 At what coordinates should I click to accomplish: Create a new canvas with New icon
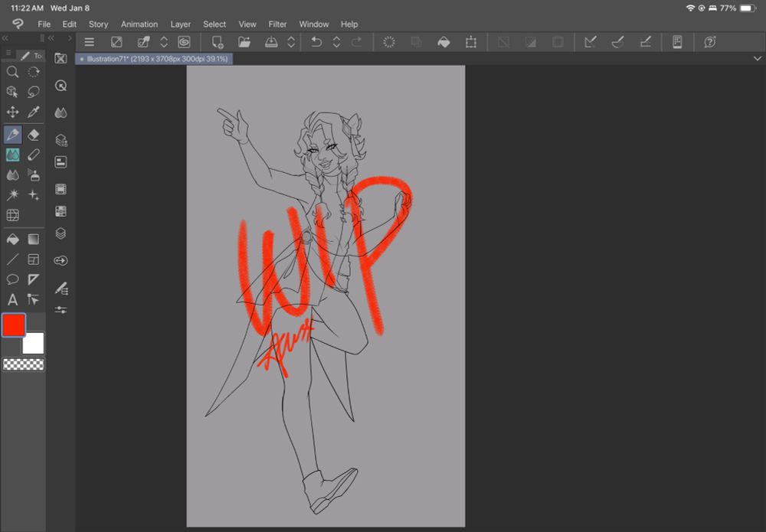pos(218,42)
